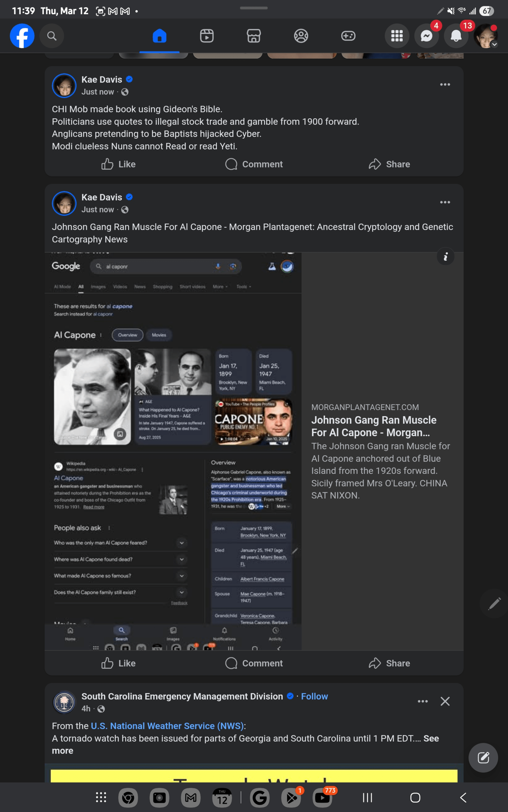Launch YouTube from the taskbar
The width and height of the screenshot is (508, 812).
322,797
